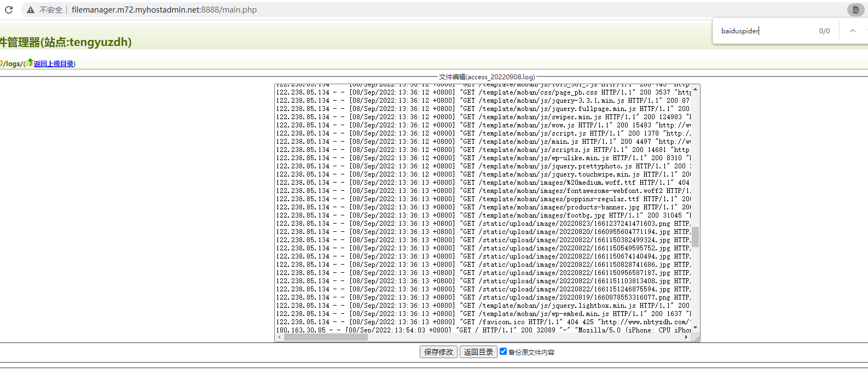
Task: Click the find-in-page icon in address bar
Action: (x=855, y=10)
